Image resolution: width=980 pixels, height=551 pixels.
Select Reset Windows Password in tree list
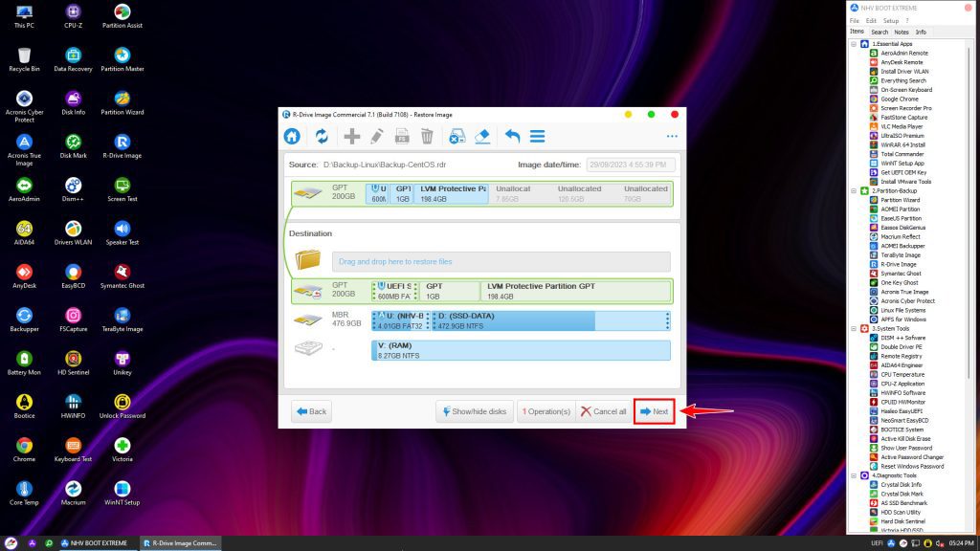click(x=912, y=466)
